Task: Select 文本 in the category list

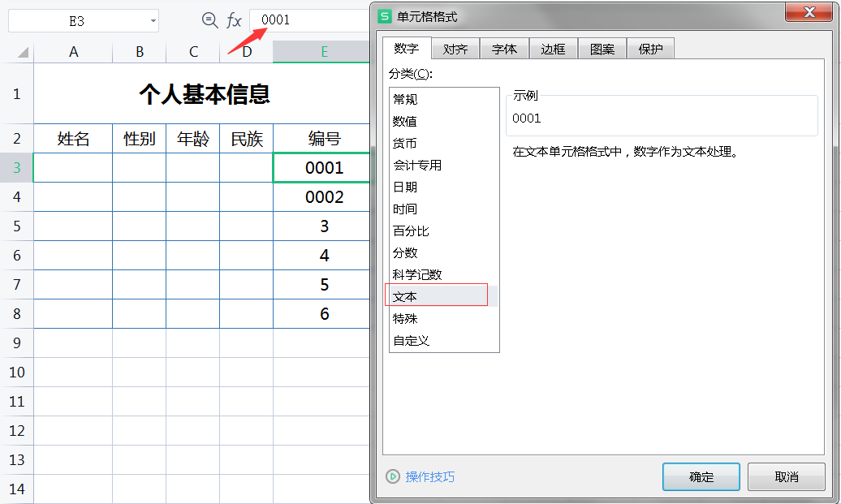Action: tap(444, 296)
